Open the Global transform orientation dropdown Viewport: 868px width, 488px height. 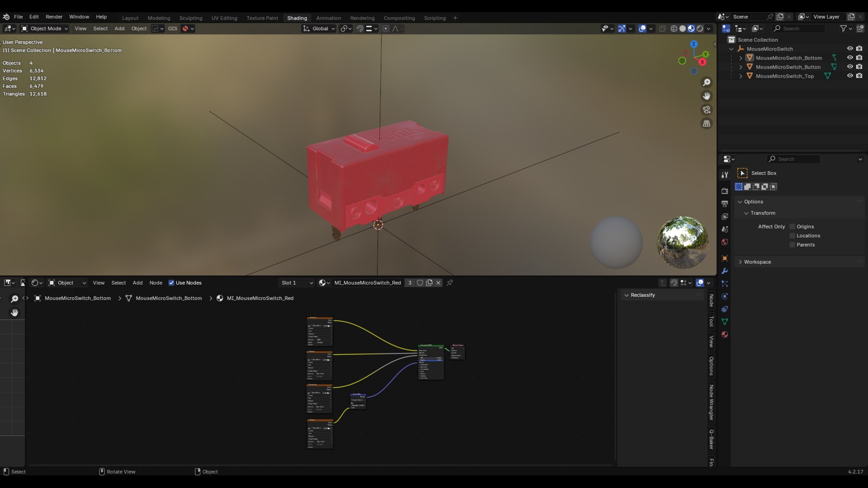[x=319, y=28]
